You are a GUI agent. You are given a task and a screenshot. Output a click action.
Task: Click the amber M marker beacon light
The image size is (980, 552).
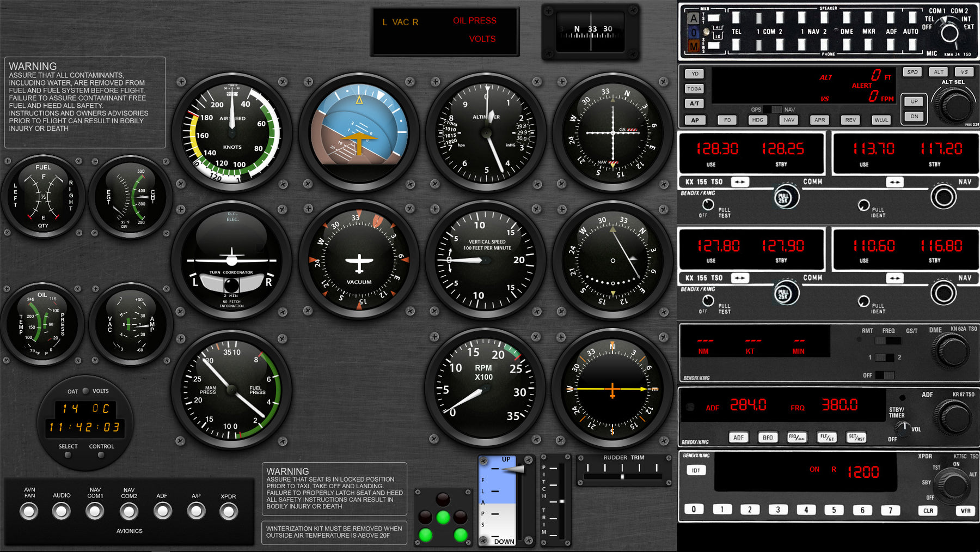[694, 47]
